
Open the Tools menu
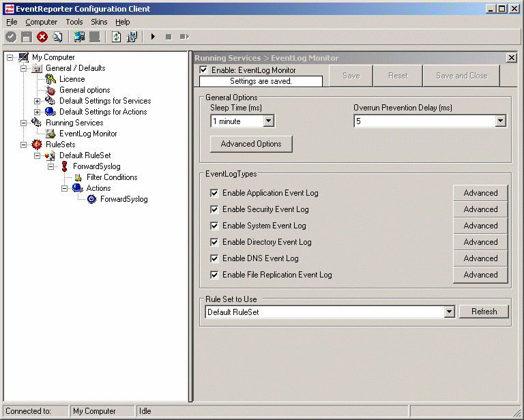(x=74, y=22)
